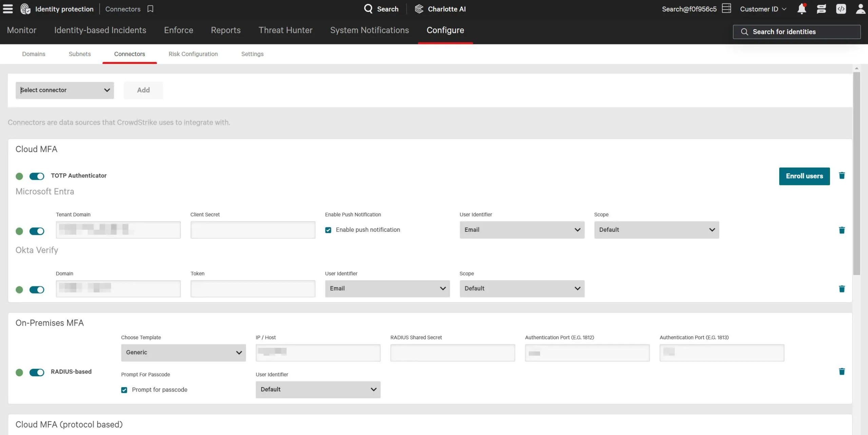
Task: Switch to the Domains tab
Action: click(x=34, y=54)
